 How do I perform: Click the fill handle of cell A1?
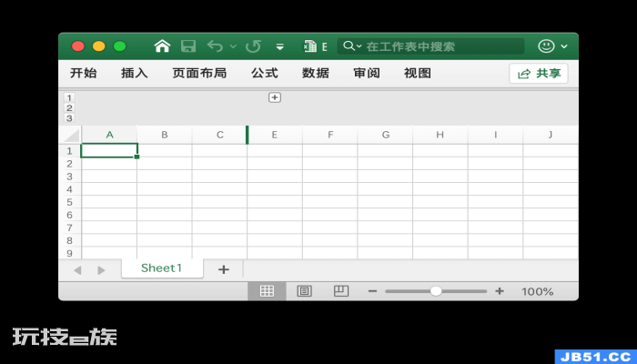click(x=136, y=157)
